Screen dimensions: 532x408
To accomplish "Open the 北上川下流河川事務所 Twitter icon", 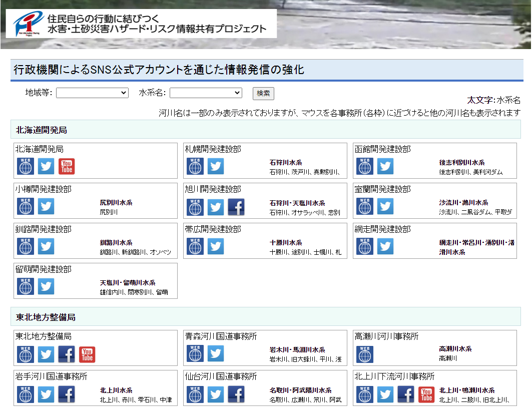I will [385, 394].
